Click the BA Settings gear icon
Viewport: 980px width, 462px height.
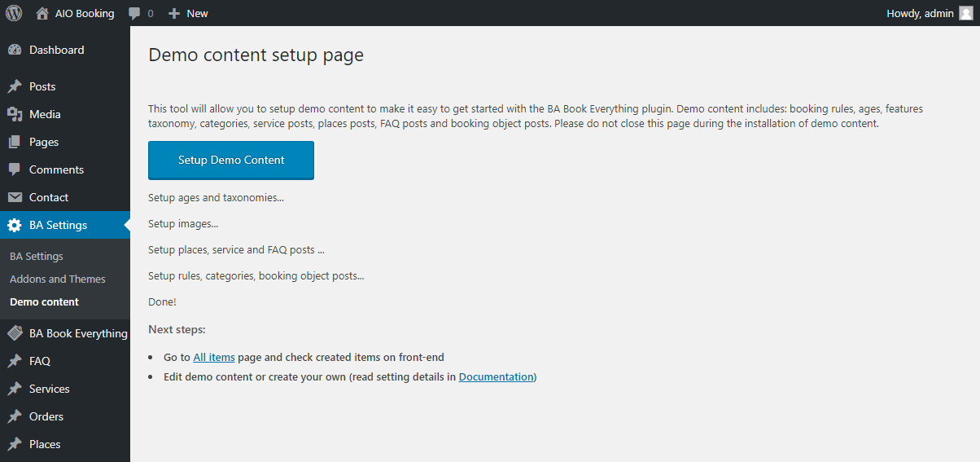15,225
